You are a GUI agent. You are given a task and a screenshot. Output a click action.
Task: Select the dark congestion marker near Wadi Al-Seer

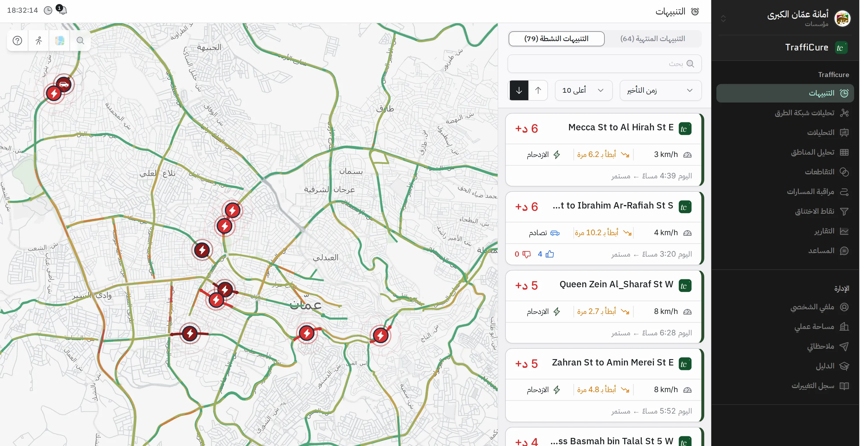(x=190, y=333)
